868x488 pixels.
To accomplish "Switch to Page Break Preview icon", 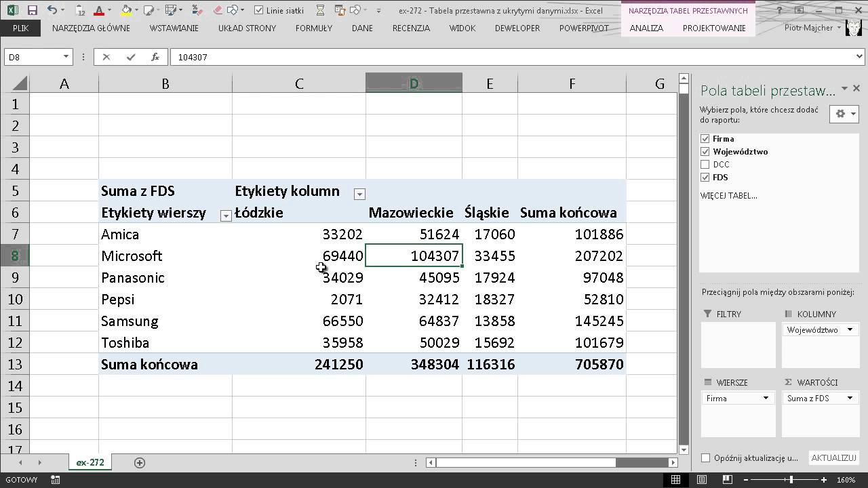I will point(728,480).
